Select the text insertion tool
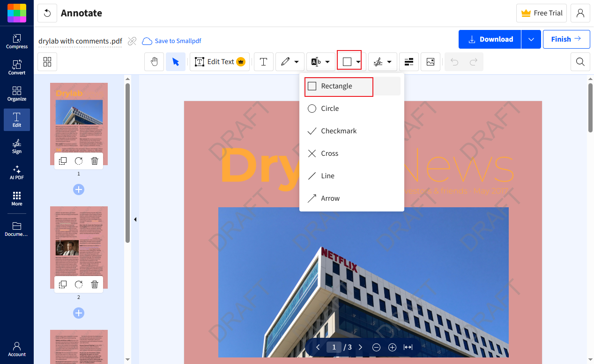Screen dimensions: 594x364 pos(263,61)
